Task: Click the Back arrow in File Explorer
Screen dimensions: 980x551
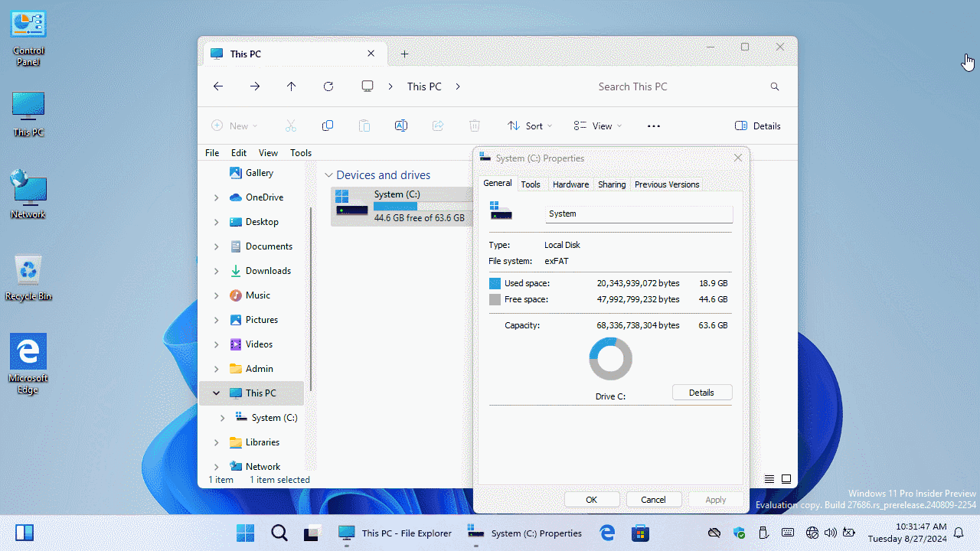Action: click(x=218, y=86)
